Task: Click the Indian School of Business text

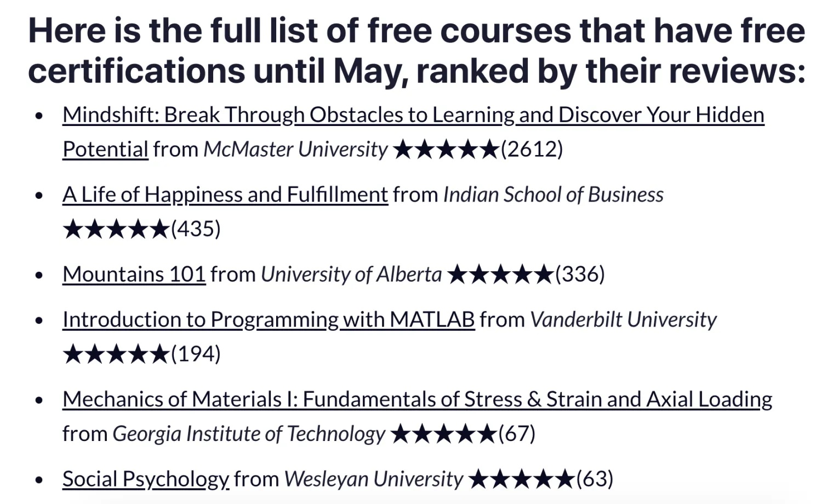Action: coord(553,195)
